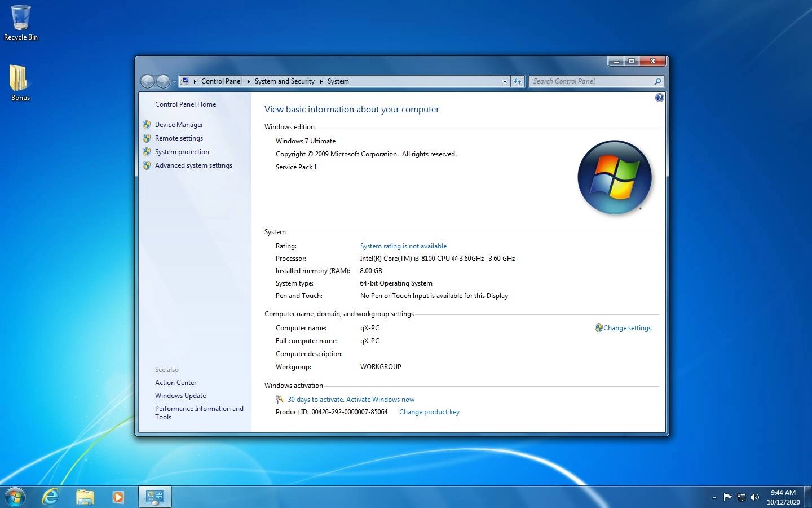Image resolution: width=812 pixels, height=508 pixels.
Task: Click the Refresh button beside address bar
Action: [518, 81]
